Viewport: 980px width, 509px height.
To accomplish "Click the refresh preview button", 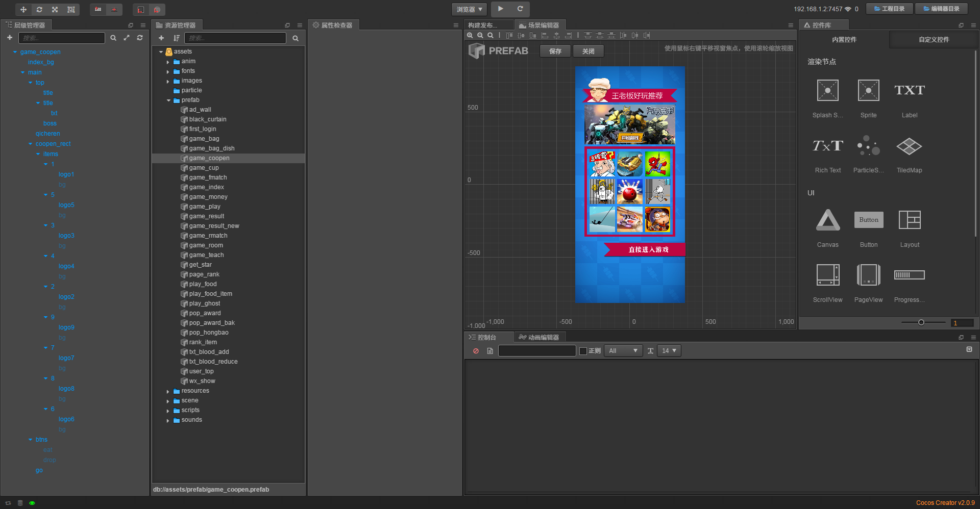I will [x=520, y=9].
